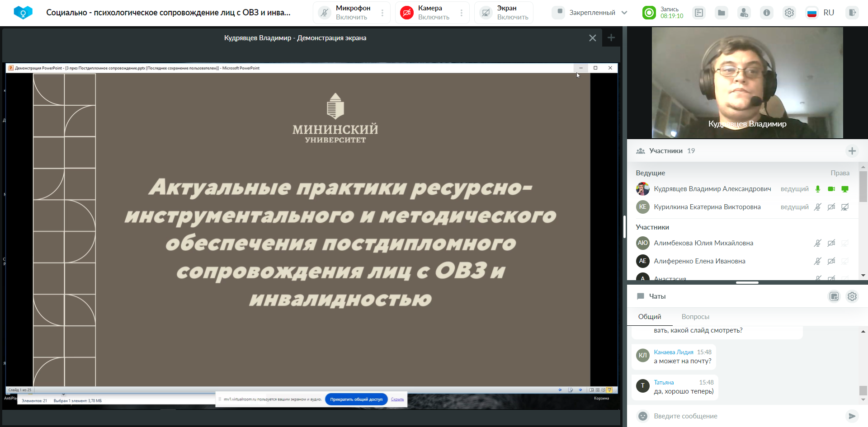This screenshot has width=868, height=427.
Task: Open the settings gear in top header
Action: tap(789, 13)
